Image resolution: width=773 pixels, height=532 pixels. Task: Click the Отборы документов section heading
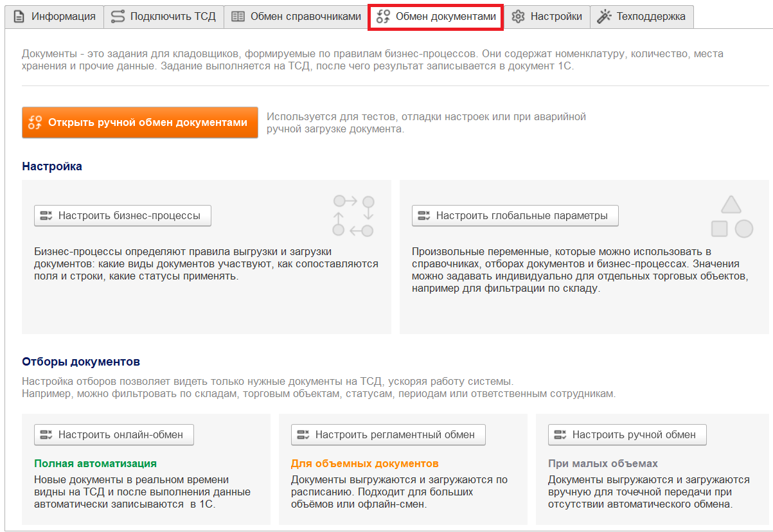pos(81,362)
